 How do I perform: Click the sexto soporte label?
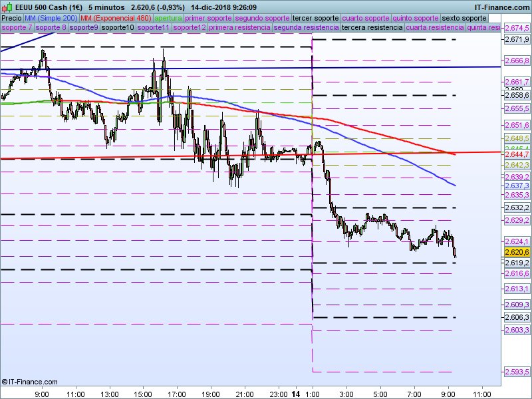(464, 19)
